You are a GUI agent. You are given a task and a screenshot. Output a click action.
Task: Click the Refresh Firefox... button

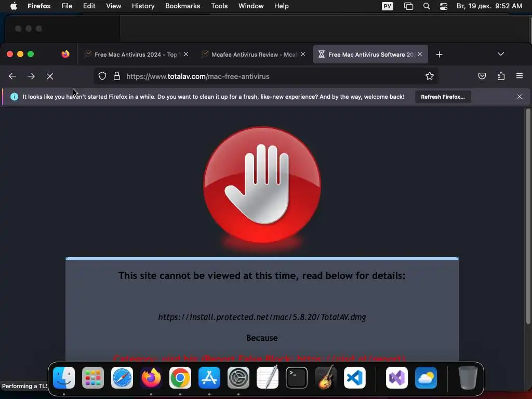443,97
